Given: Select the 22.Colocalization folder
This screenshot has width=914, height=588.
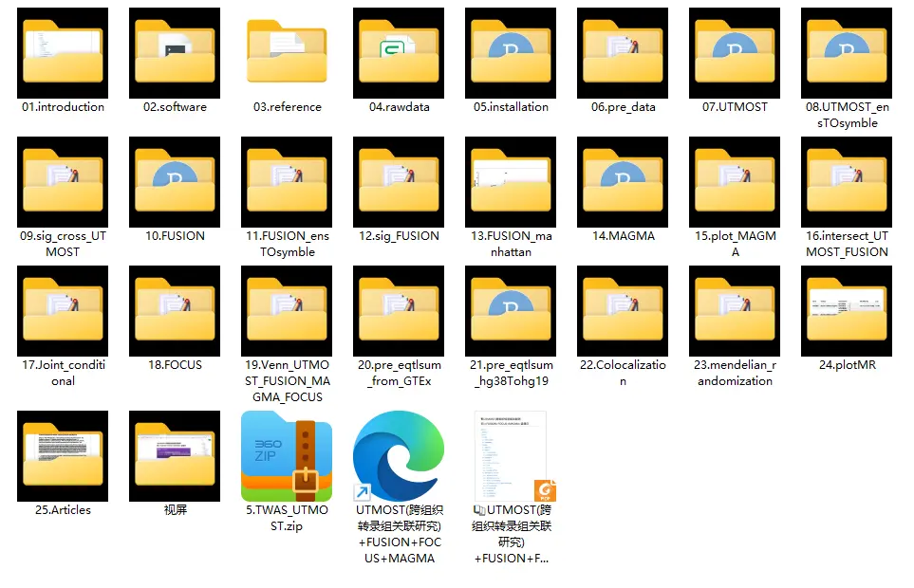Looking at the screenshot, I should (623, 311).
